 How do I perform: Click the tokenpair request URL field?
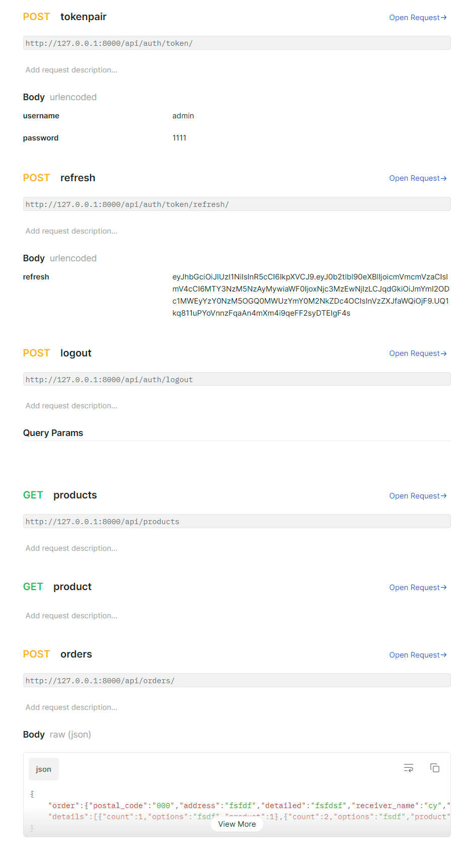click(x=237, y=43)
